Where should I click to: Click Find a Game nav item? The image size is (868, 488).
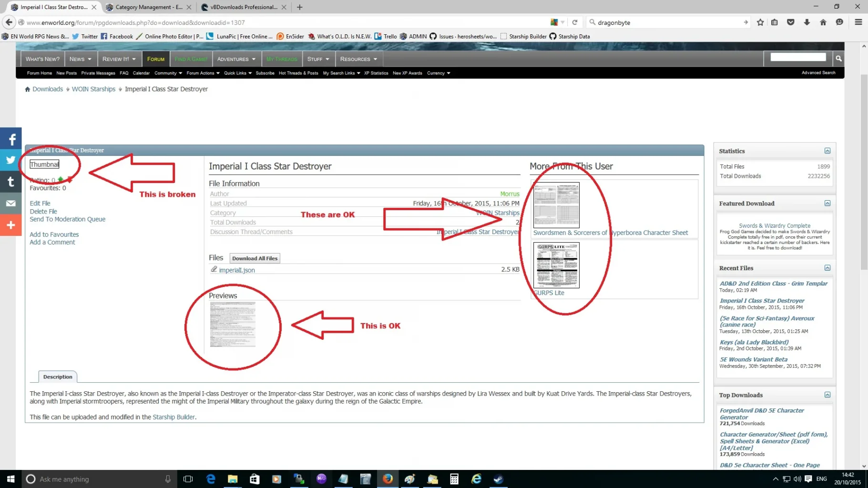[x=191, y=59]
